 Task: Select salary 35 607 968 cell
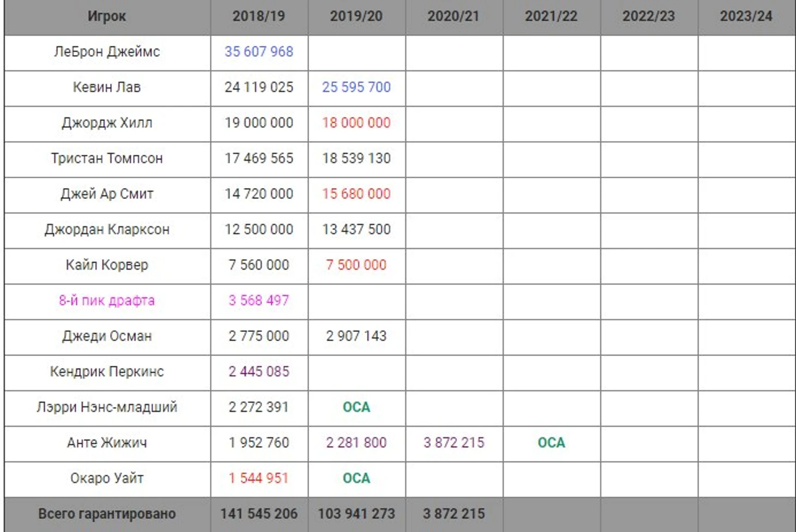[x=259, y=52]
